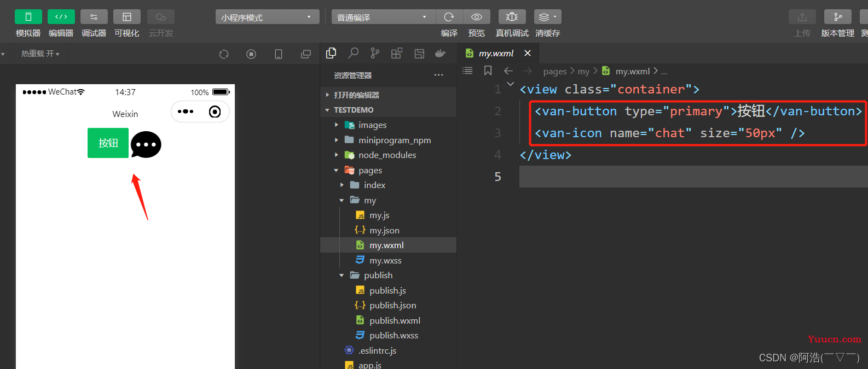Open version management icon
868x369 pixels.
[x=838, y=17]
